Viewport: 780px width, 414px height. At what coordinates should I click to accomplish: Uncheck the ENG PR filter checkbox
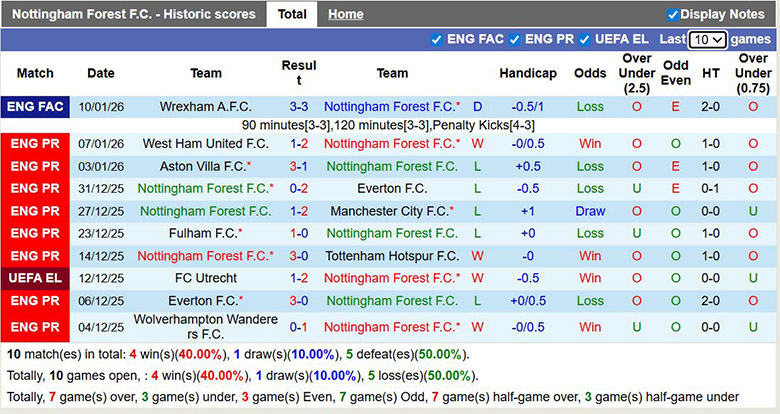[x=514, y=39]
